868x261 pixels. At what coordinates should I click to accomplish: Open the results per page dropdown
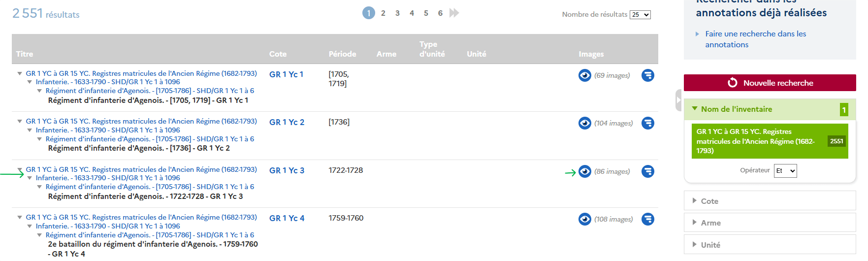(x=640, y=15)
